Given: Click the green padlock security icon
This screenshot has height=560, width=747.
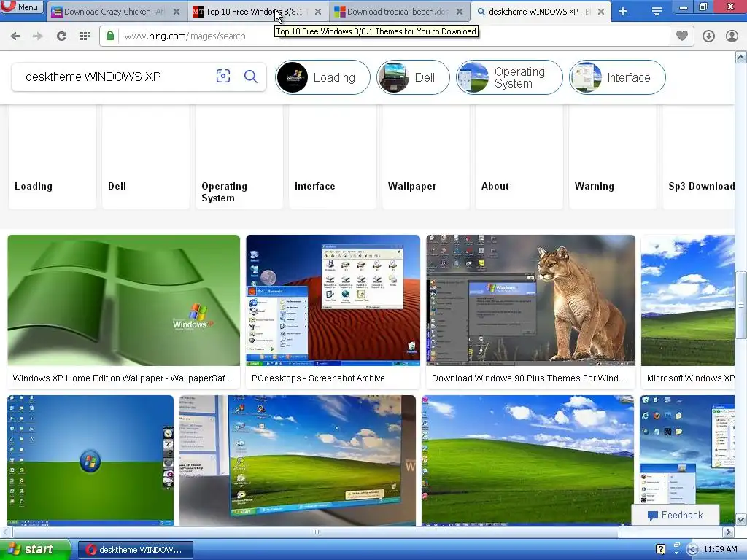Looking at the screenshot, I should [110, 36].
